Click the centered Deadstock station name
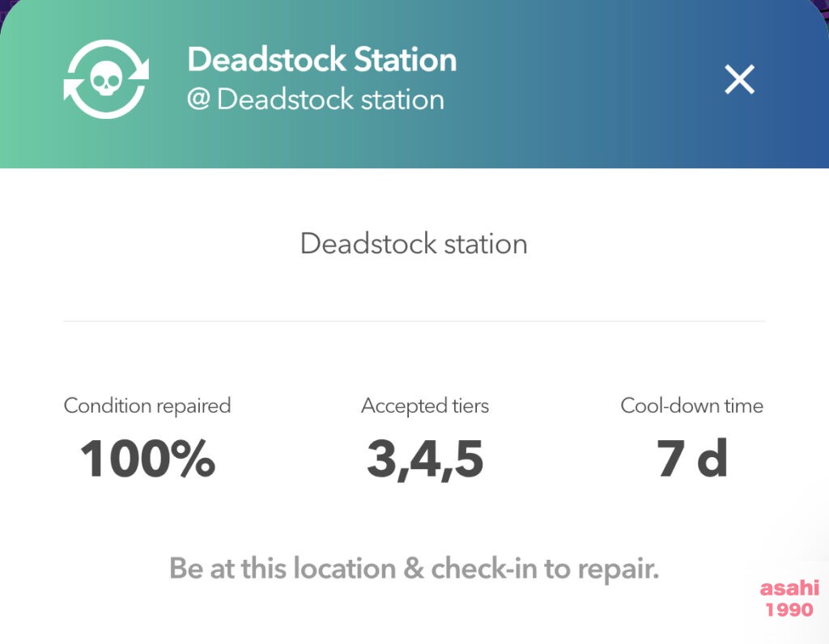829x644 pixels. (414, 244)
